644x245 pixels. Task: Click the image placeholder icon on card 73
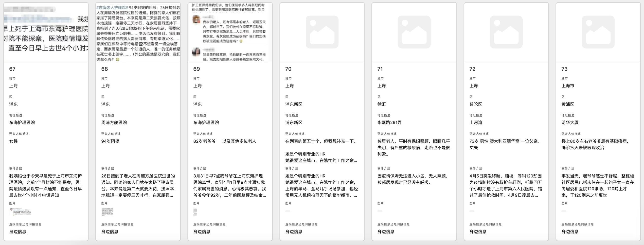point(598,32)
